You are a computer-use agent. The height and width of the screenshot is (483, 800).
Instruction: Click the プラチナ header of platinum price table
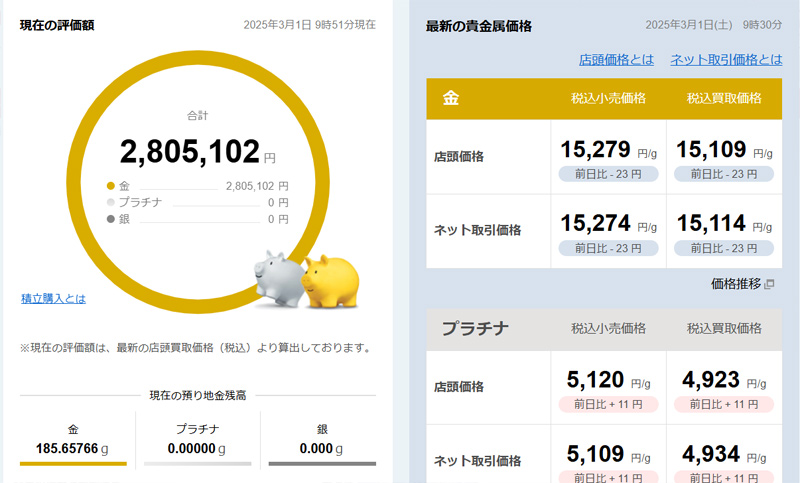click(475, 328)
